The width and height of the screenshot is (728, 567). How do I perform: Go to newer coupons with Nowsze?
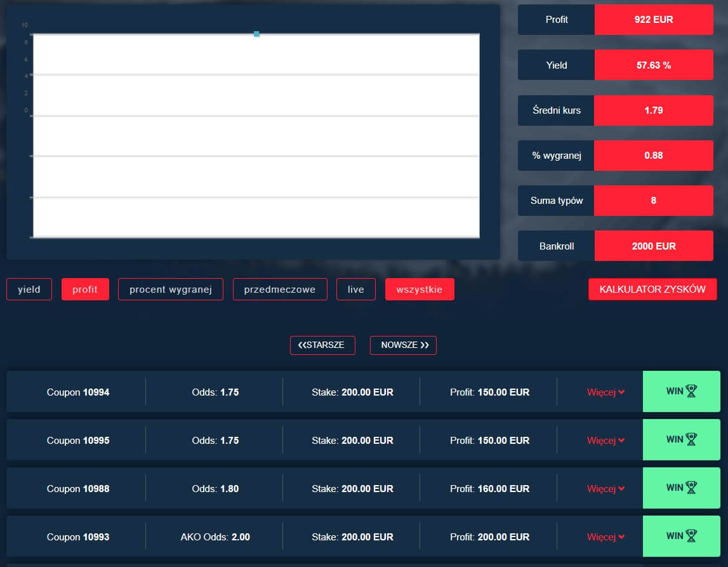[x=403, y=345]
